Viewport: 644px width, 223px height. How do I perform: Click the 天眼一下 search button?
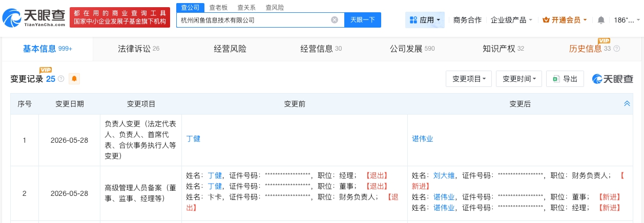[363, 20]
